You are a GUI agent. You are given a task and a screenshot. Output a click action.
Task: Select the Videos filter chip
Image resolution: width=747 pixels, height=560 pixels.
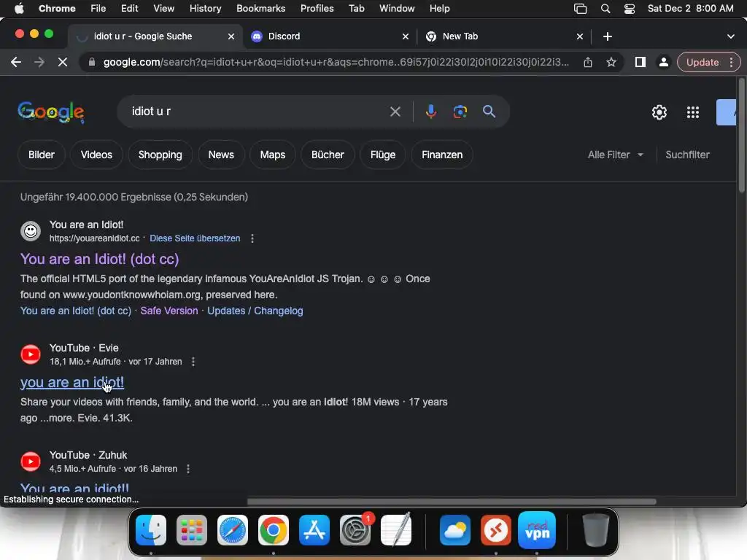point(96,155)
